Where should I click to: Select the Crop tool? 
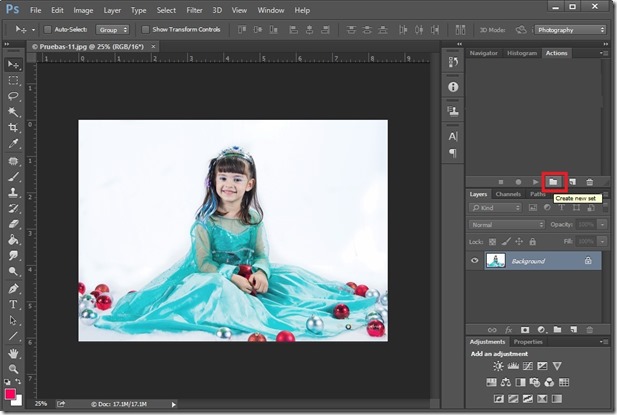coord(13,128)
